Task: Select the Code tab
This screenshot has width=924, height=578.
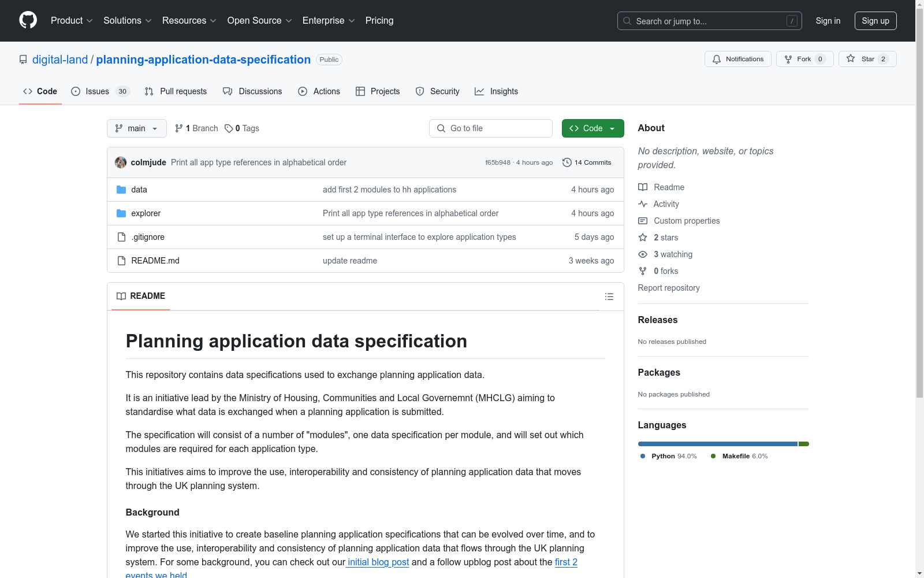Action: pos(40,91)
